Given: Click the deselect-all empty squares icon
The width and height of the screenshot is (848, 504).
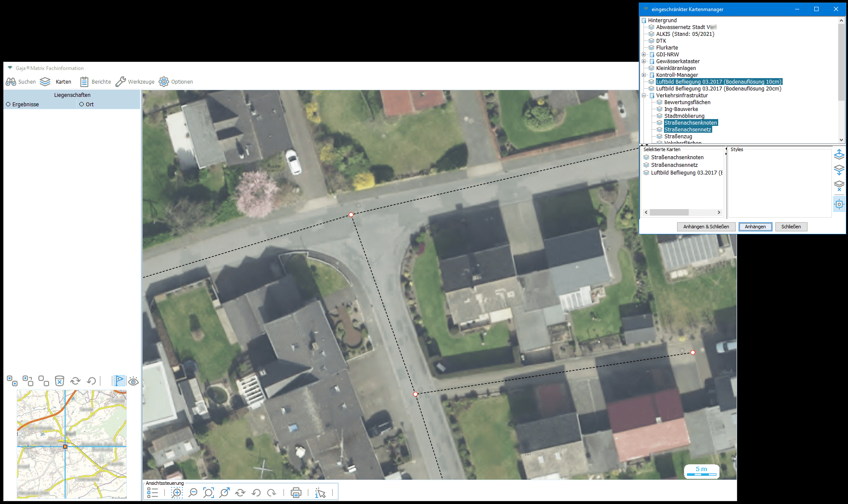Looking at the screenshot, I should pos(44,381).
